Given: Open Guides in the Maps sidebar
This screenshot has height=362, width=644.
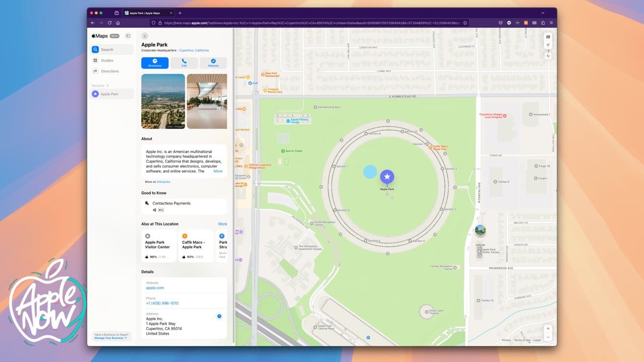Looking at the screenshot, I should click(x=112, y=60).
